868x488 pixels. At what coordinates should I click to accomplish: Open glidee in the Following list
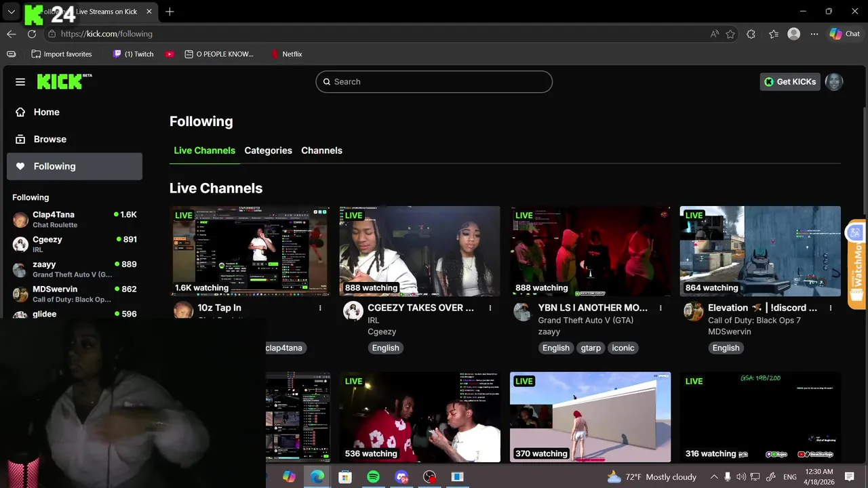coord(75,314)
